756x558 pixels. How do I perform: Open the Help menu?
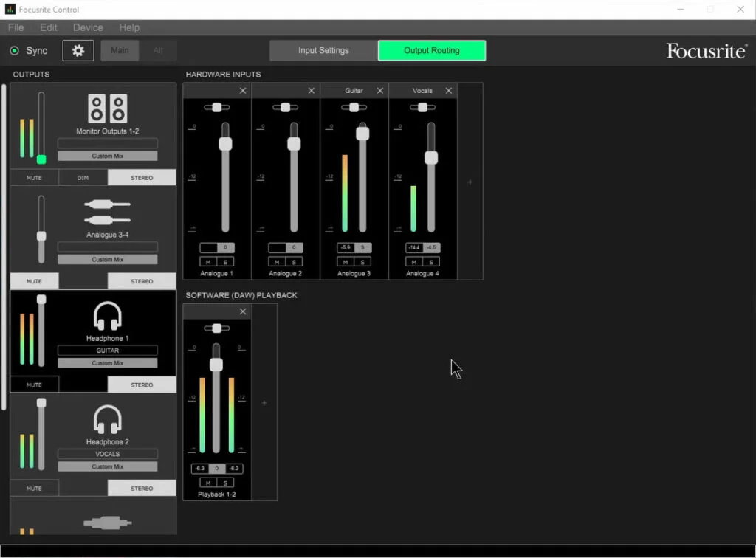(129, 27)
